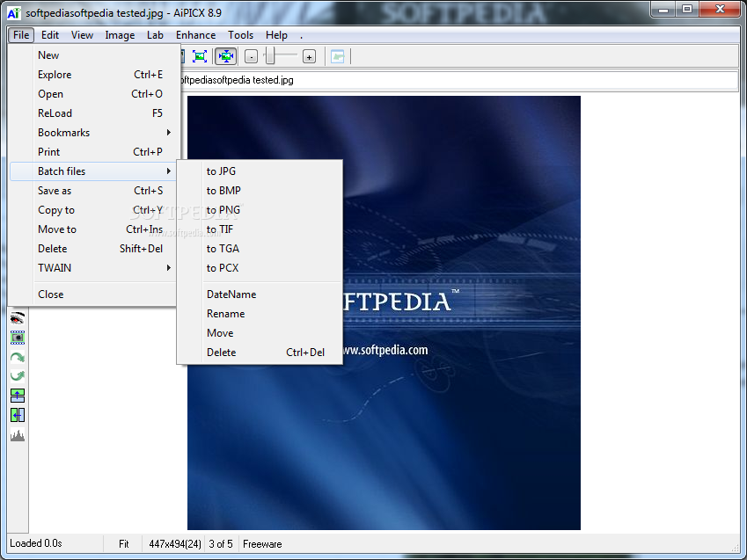Rotate image counter-clockwise with green arrow icon
747x560 pixels.
(x=18, y=376)
